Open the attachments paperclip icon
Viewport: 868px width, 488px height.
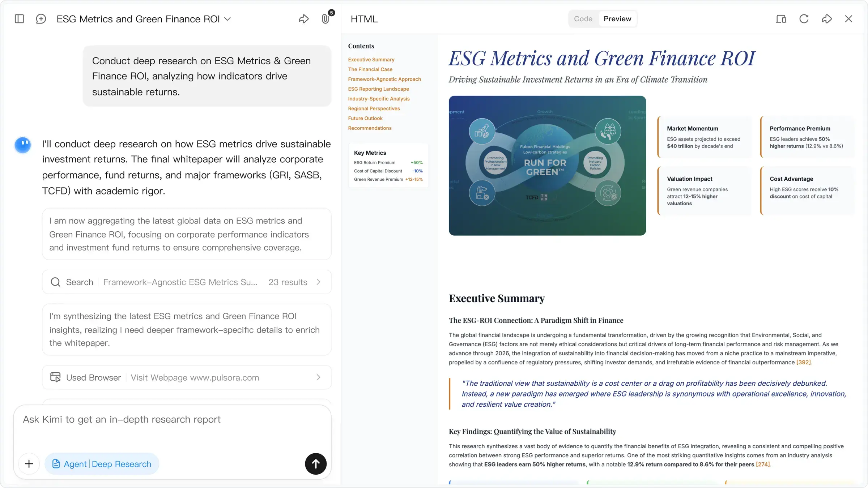(325, 19)
